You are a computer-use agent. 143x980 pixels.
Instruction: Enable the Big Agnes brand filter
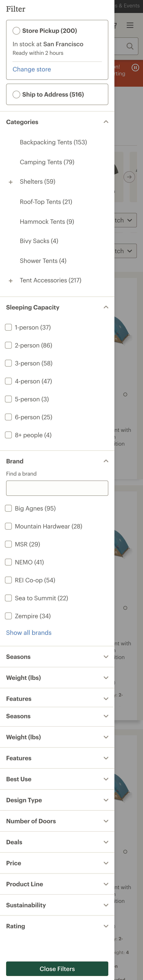coord(8,508)
